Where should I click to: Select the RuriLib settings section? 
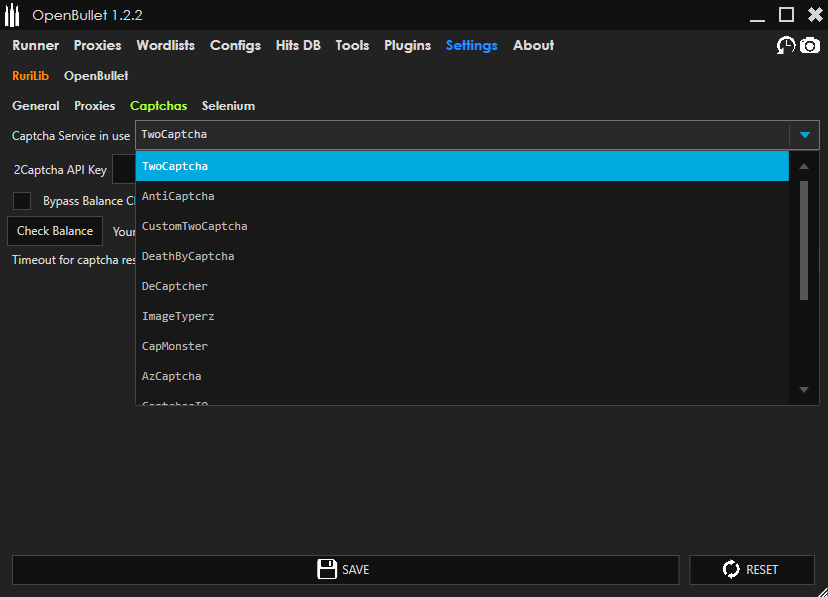point(31,76)
